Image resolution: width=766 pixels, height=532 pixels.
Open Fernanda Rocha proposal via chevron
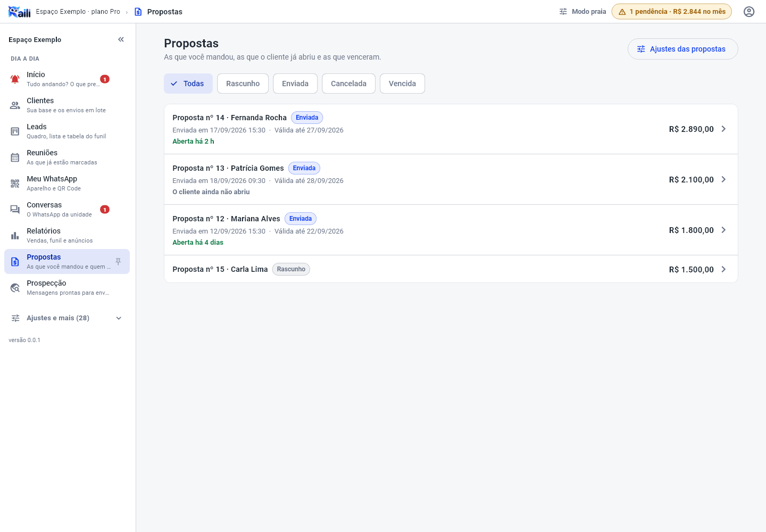723,129
